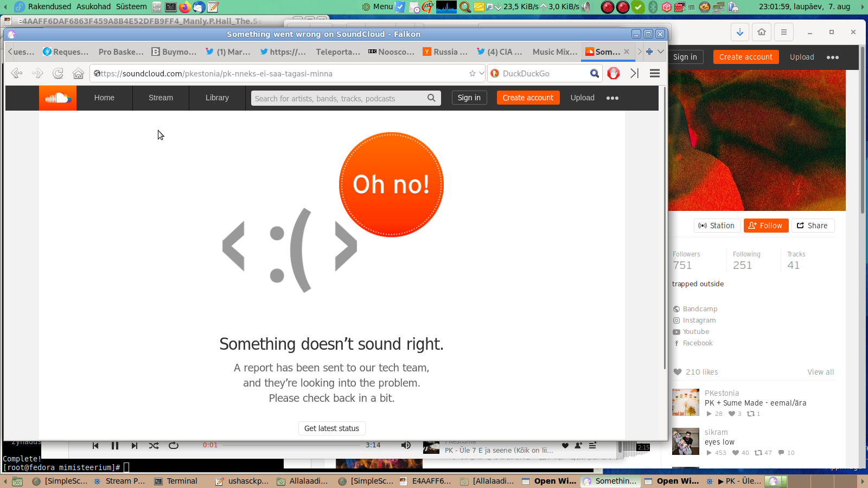Open the SoundCloud more options dots in Falkon
The width and height of the screenshot is (868, 488).
612,98
